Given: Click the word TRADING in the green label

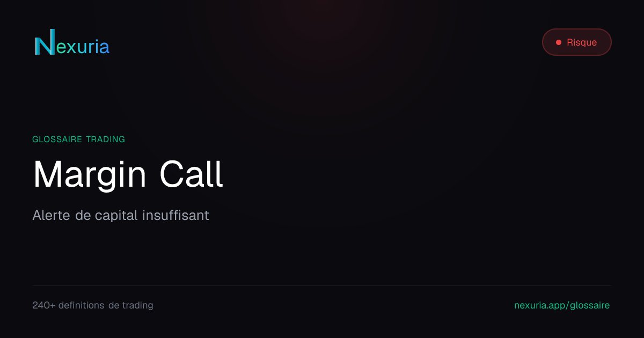Looking at the screenshot, I should coord(105,139).
